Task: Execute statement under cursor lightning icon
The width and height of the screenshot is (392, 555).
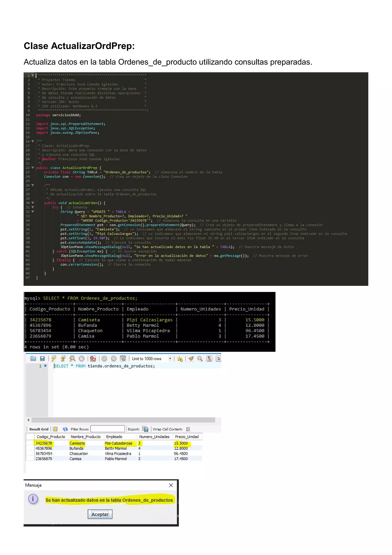Action: [x=63, y=359]
